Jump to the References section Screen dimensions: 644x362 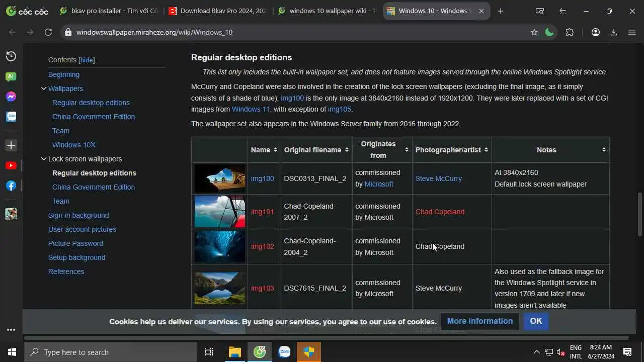click(x=66, y=271)
